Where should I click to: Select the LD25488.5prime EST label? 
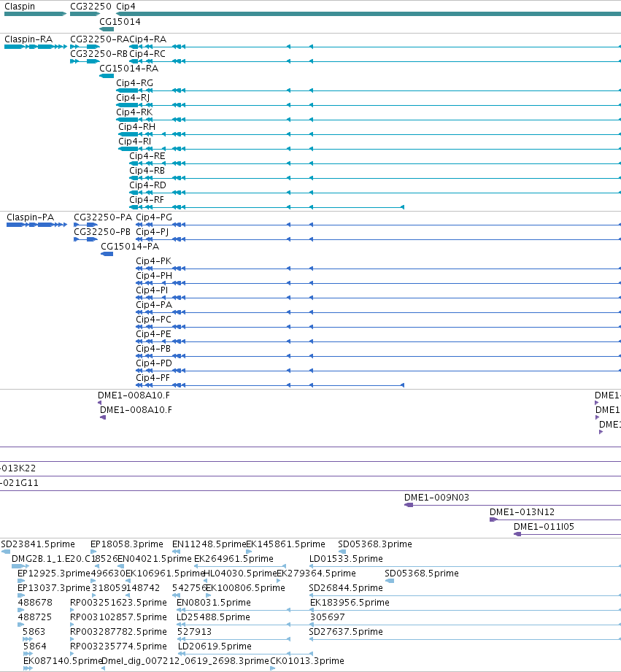[x=213, y=617]
